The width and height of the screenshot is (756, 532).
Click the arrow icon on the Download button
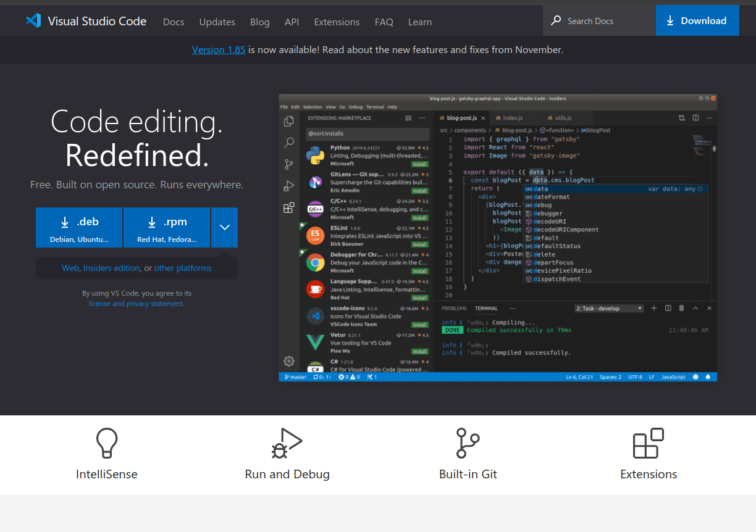(x=670, y=21)
